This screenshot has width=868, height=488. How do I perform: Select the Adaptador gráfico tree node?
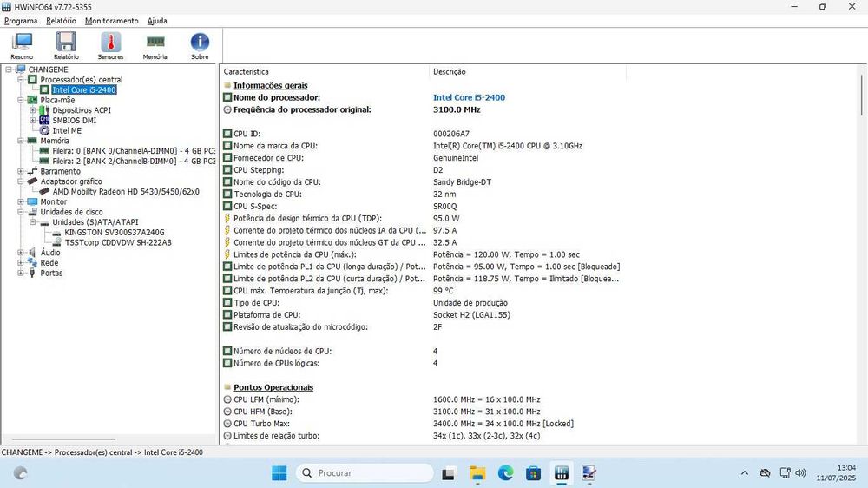pyautogui.click(x=71, y=181)
